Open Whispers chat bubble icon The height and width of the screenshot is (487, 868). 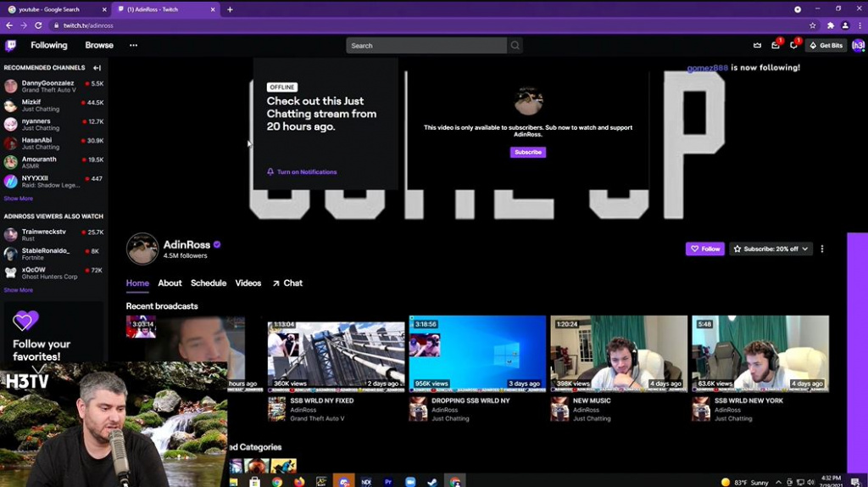pos(793,46)
